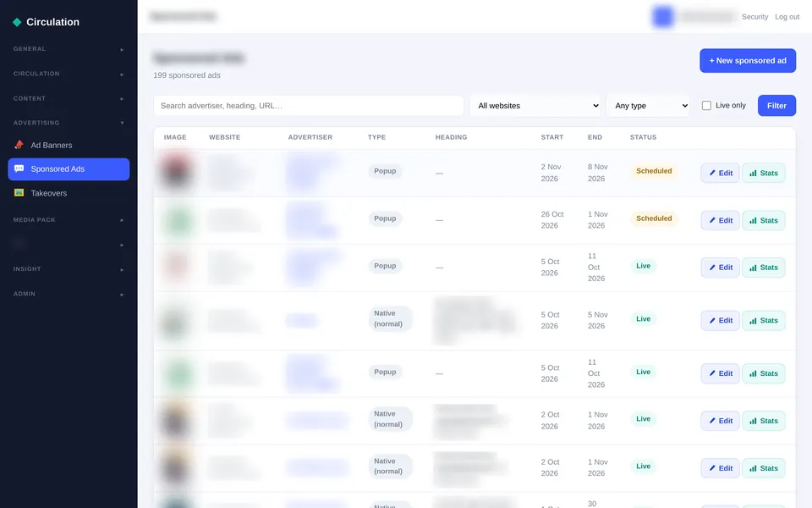This screenshot has height=508, width=812.
Task: Edit the ad starting 2 Nov 2026
Action: [721, 173]
